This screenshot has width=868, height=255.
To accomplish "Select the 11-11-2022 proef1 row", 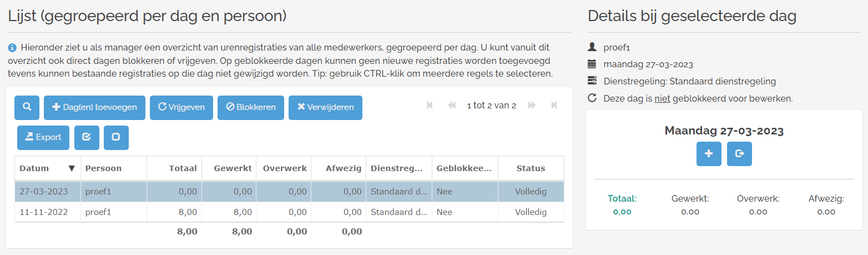I will click(x=222, y=212).
